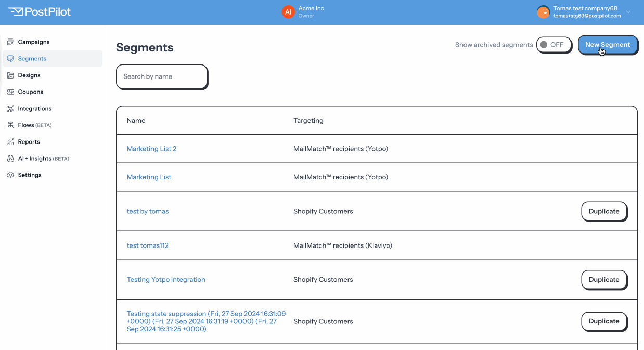The height and width of the screenshot is (350, 644).
Task: Focus the Search by name field
Action: 162,76
